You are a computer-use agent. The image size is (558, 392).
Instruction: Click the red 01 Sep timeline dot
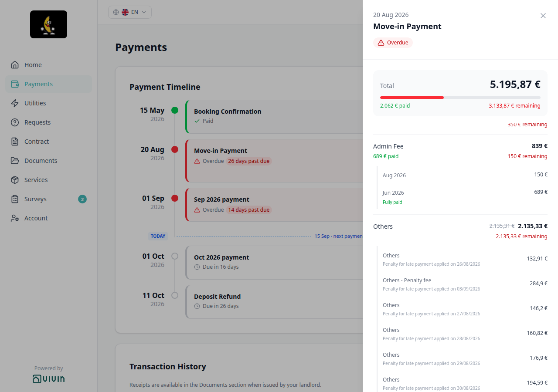(175, 198)
